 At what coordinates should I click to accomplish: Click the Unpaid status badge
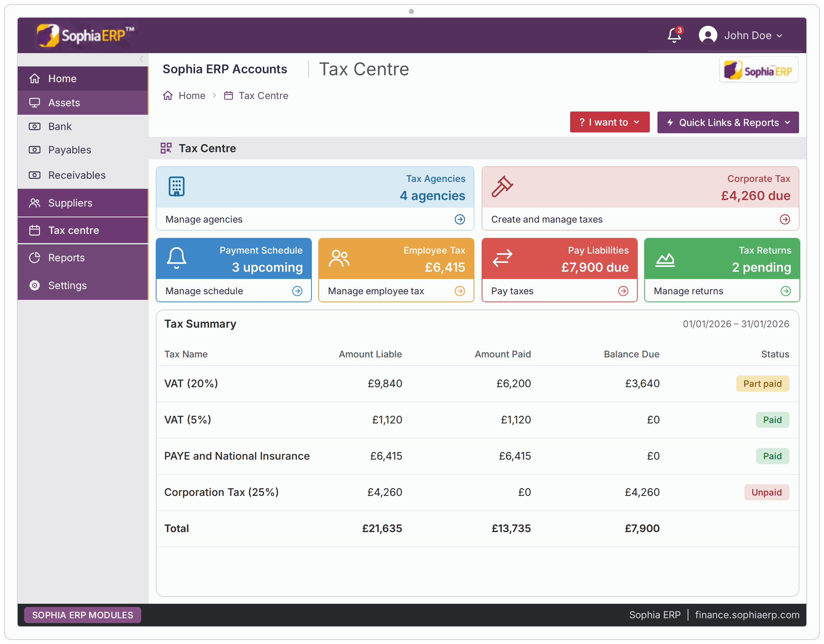pyautogui.click(x=766, y=492)
